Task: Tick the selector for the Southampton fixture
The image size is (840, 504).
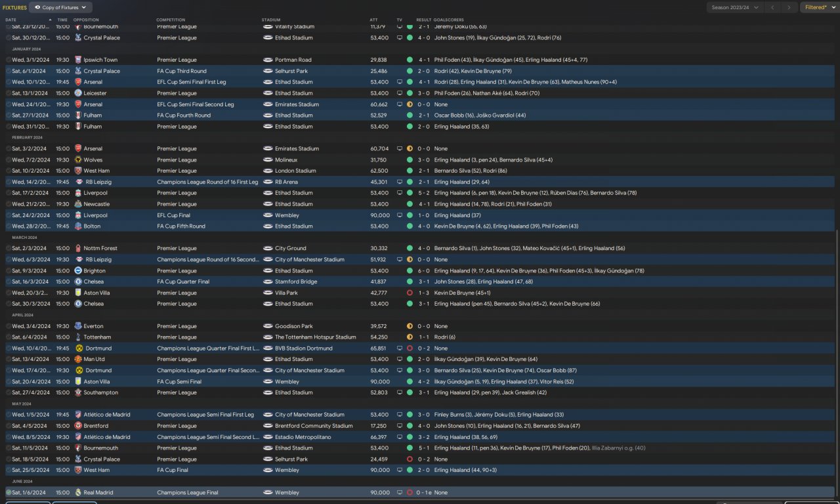Action: click(x=9, y=393)
